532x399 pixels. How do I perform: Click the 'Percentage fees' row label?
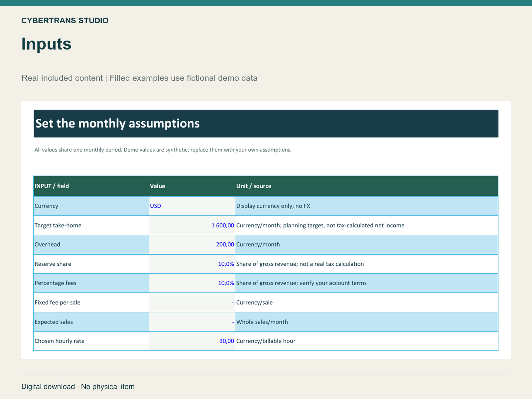56,283
